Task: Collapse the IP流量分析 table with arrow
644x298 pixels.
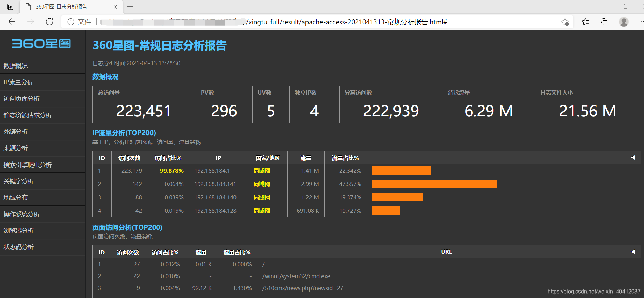Action: point(633,158)
